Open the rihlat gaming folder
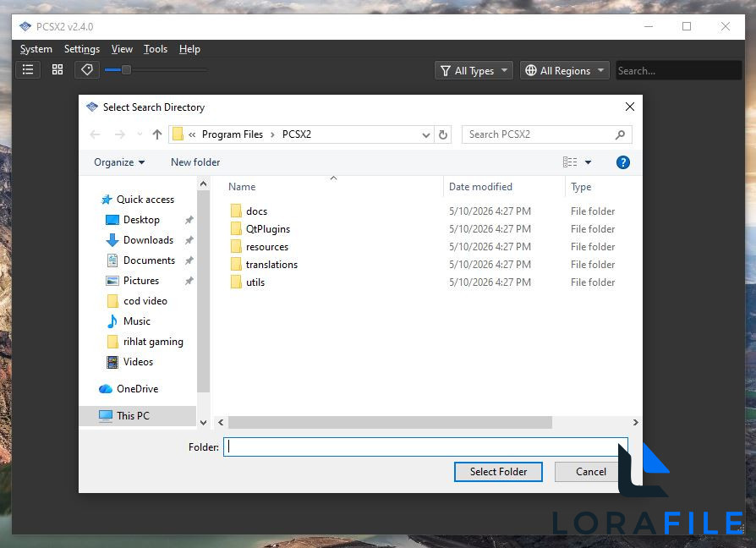Image resolution: width=756 pixels, height=548 pixels. (x=153, y=342)
